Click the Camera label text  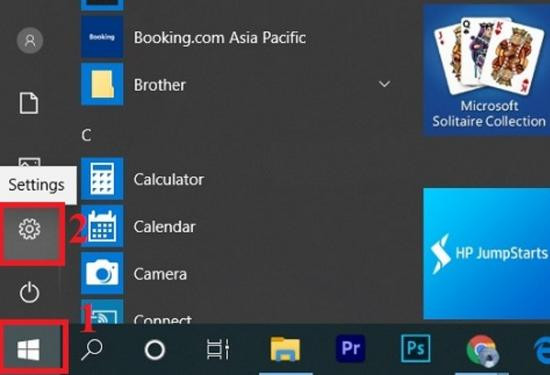pos(160,274)
